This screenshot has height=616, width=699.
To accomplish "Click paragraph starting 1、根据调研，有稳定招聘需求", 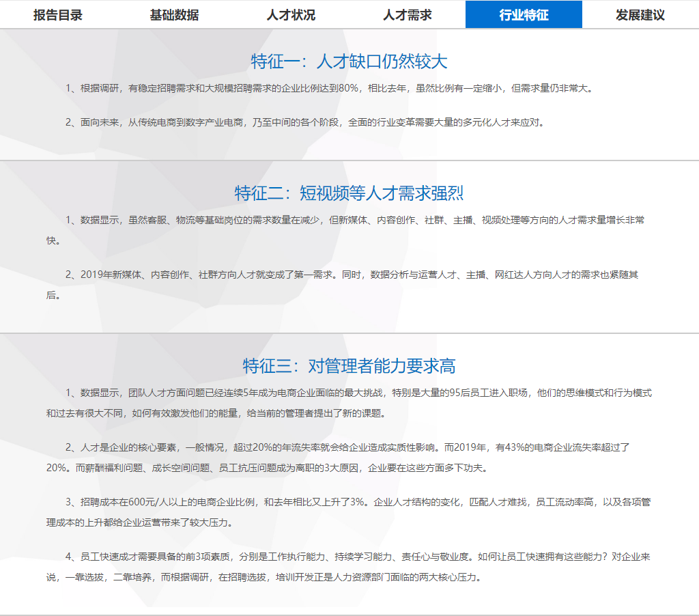I will (x=330, y=88).
